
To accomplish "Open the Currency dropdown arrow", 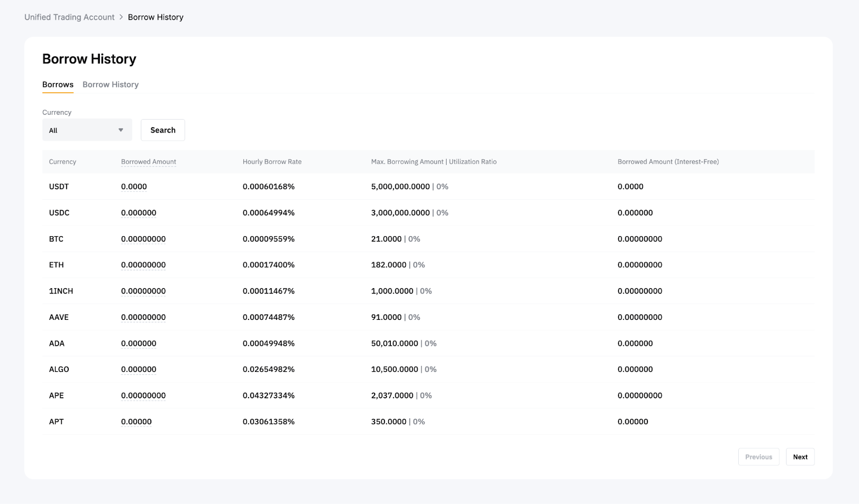I will coord(121,130).
